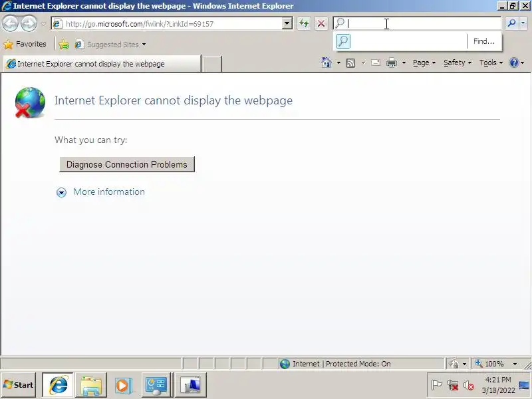
Task: Click the security lock status icon
Action: pos(454,364)
